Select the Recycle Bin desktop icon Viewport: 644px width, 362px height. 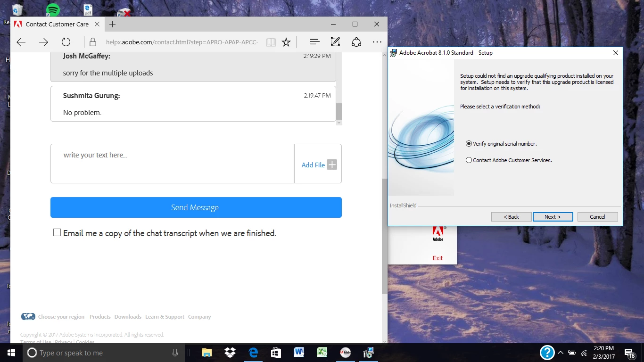[17, 9]
